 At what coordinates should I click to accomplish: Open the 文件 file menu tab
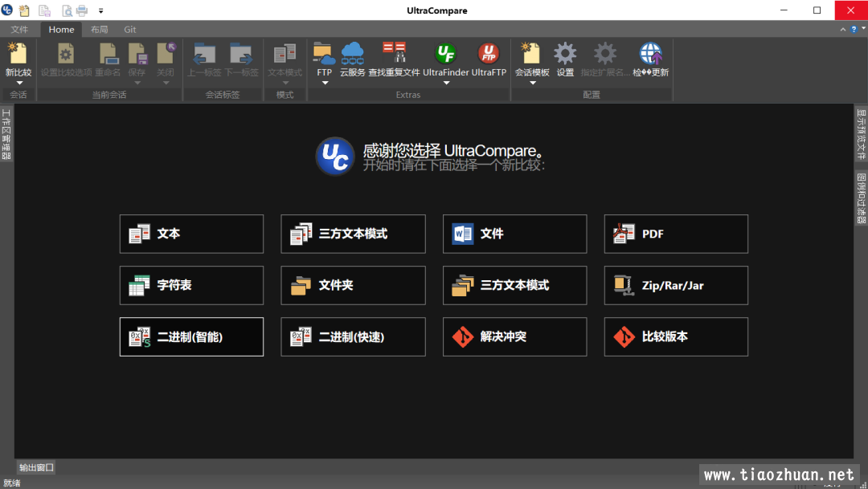coord(19,30)
